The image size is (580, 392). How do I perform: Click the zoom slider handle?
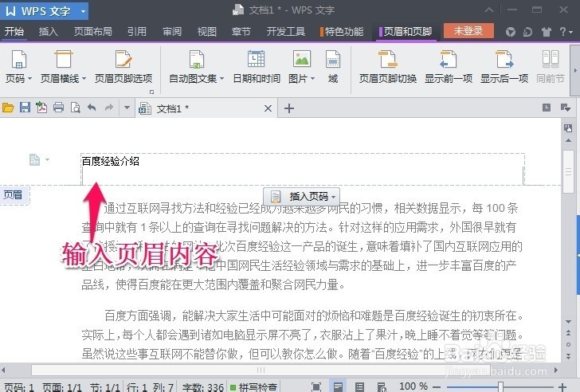500,387
